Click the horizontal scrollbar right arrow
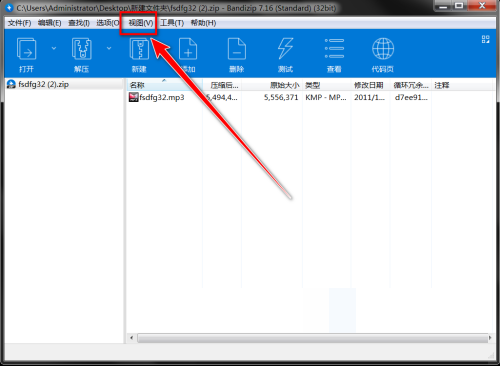 (x=490, y=338)
